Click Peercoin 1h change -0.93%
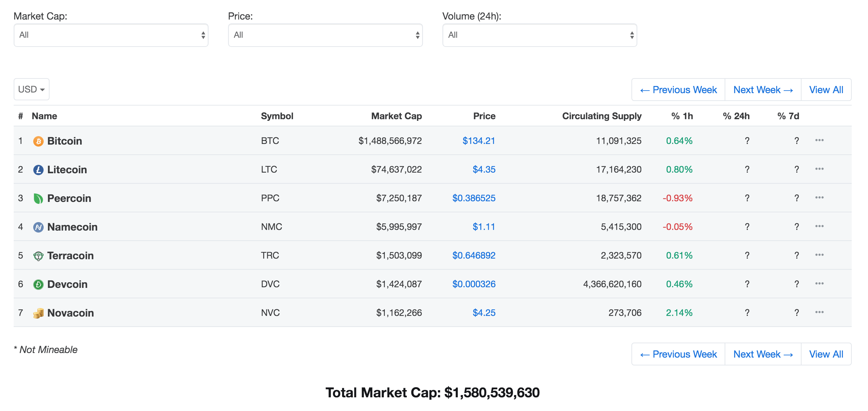This screenshot has width=868, height=411. [x=677, y=198]
